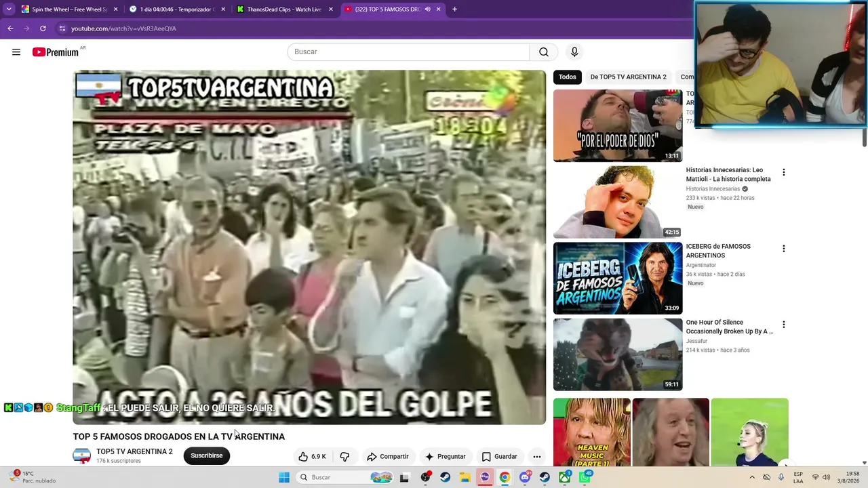Open channel name TOP5 TV ARGENTINA 2

[134, 451]
